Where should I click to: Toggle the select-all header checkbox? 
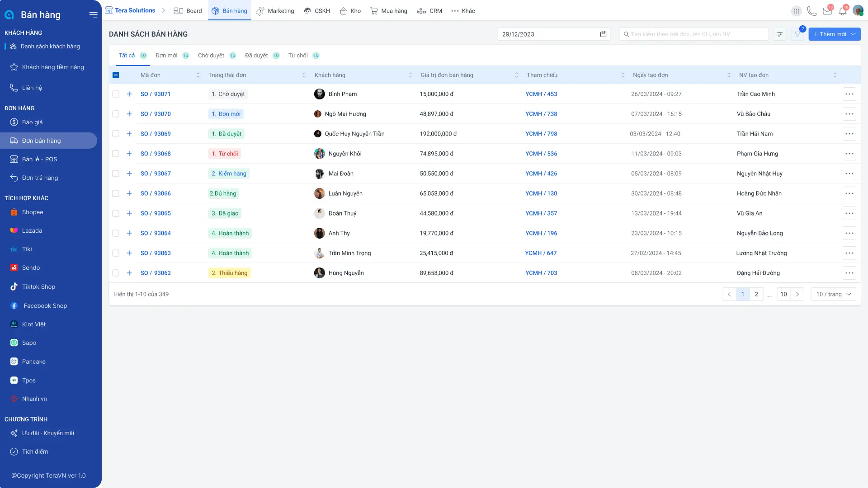(x=116, y=75)
